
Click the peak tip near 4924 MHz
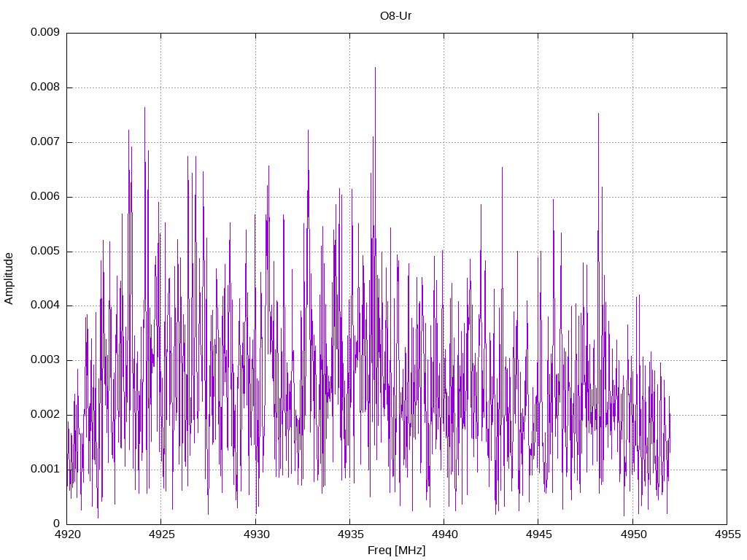click(x=145, y=108)
